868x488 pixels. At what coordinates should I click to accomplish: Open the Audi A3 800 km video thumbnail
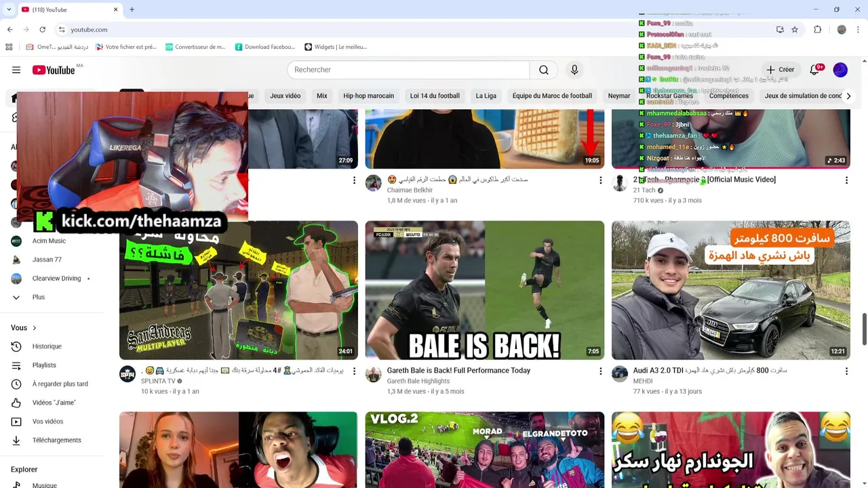click(730, 290)
